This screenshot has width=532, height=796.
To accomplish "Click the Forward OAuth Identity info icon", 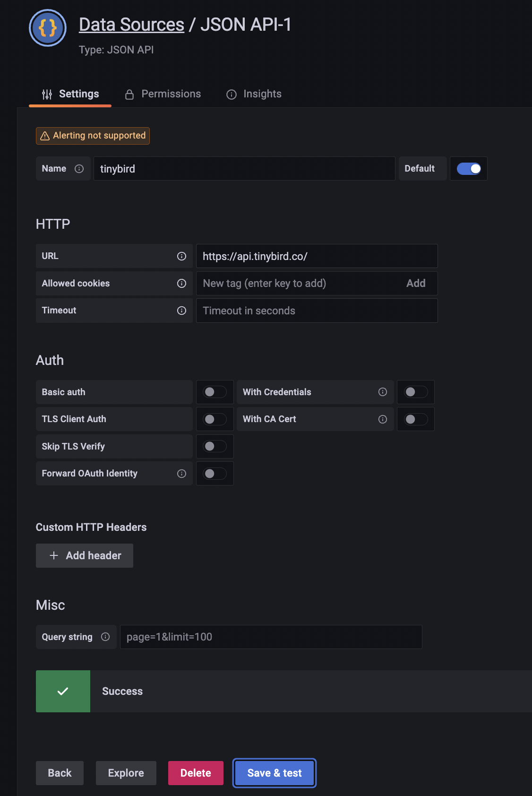I will pos(181,474).
